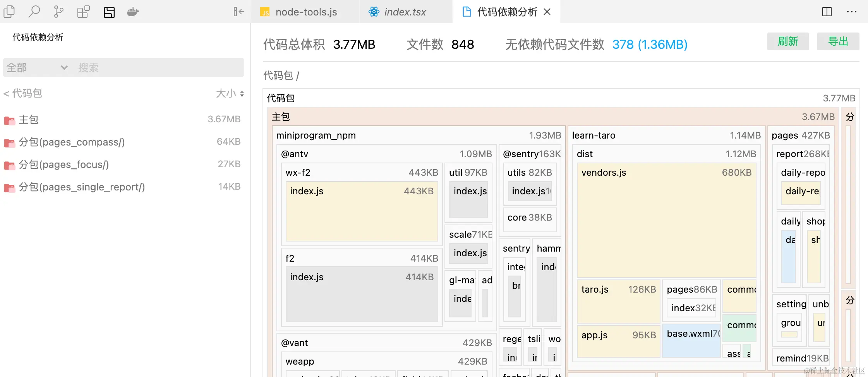
Task: Sort list by 大小 size
Action: point(230,93)
